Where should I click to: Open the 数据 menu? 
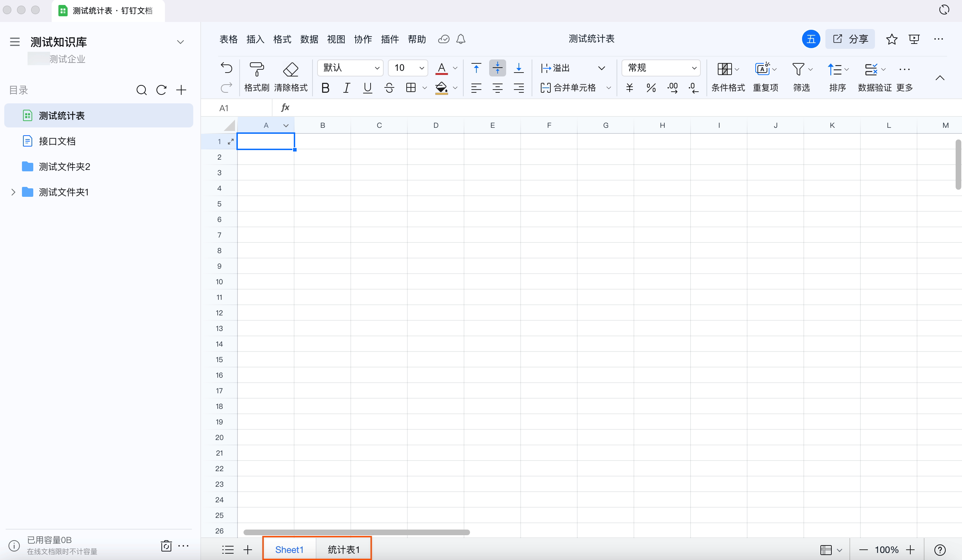coord(309,39)
